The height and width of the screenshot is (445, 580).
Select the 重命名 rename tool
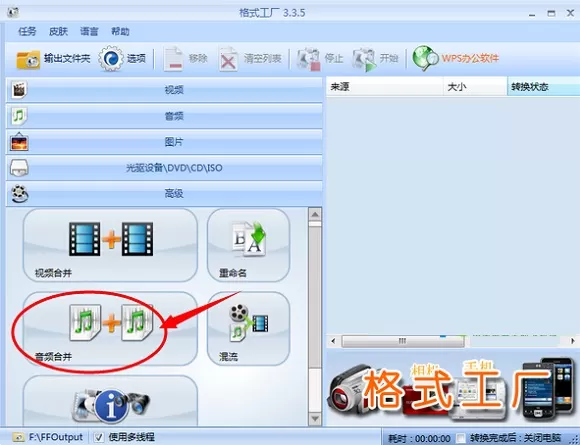tap(248, 245)
